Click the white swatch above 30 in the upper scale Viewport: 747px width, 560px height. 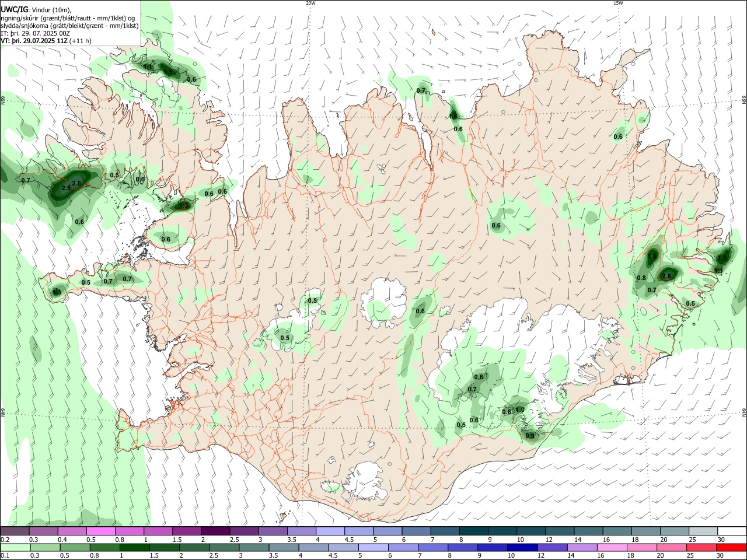(732, 531)
